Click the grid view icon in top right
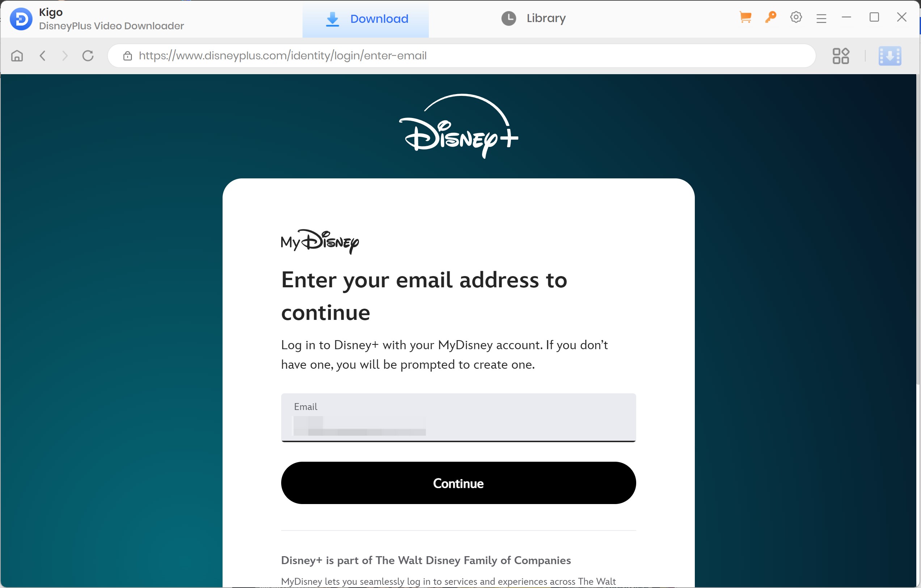This screenshot has width=921, height=588. click(x=840, y=56)
